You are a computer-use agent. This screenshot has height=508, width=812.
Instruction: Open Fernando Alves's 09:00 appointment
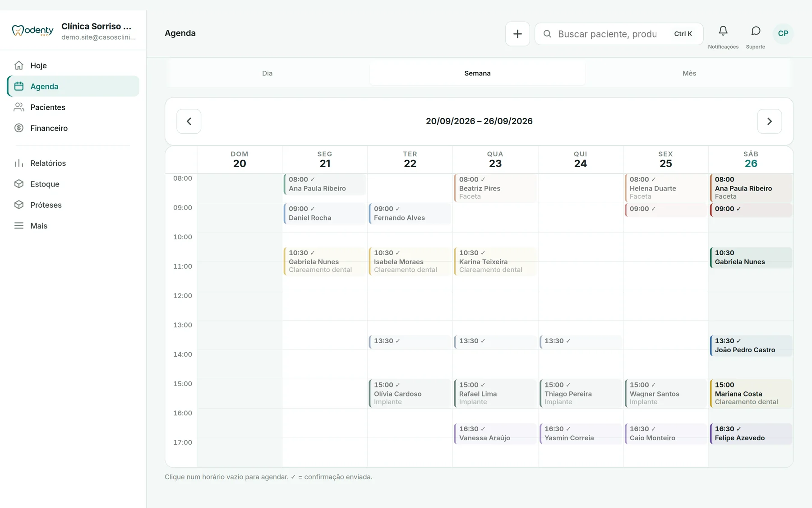coord(410,214)
